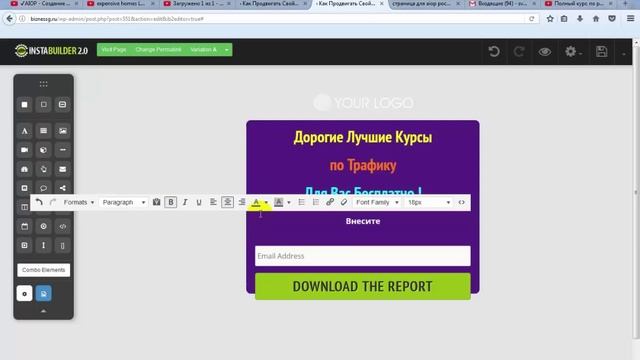Add a video element from sidebar
The width and height of the screenshot is (640, 360).
pyautogui.click(x=24, y=150)
